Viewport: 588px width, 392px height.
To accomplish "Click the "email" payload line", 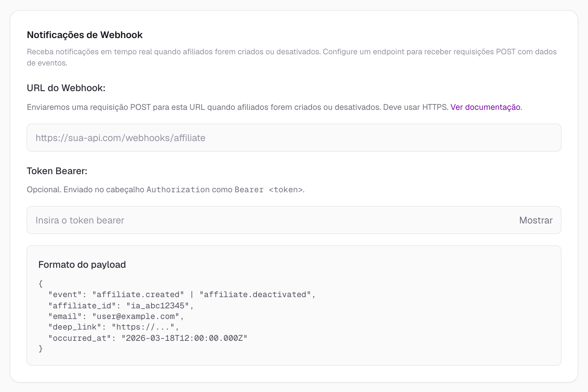I will (x=116, y=316).
